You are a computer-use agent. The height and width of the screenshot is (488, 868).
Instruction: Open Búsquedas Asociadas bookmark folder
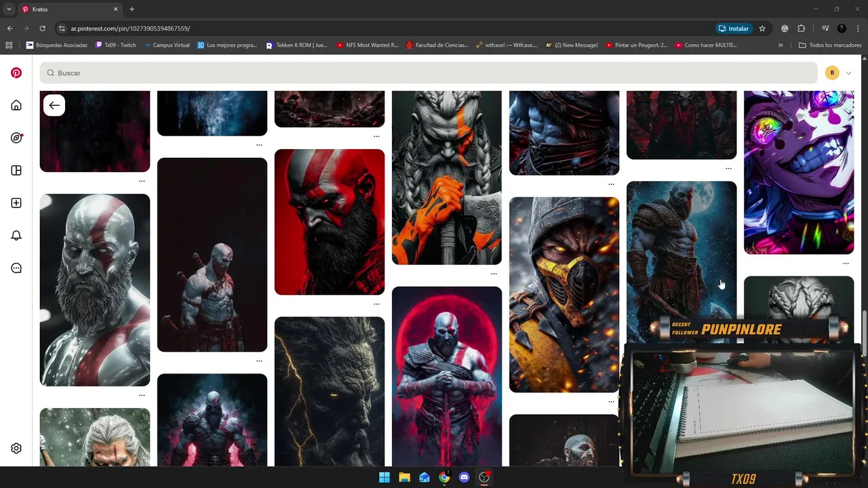pyautogui.click(x=57, y=45)
